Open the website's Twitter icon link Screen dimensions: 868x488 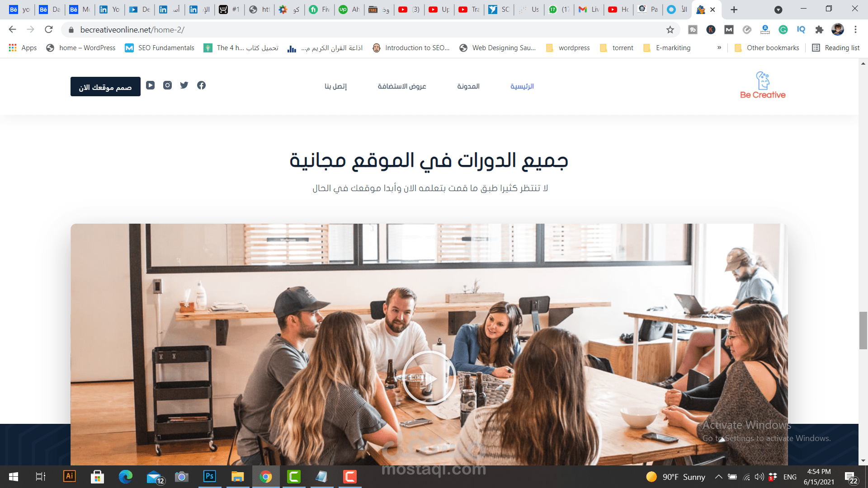tap(184, 85)
